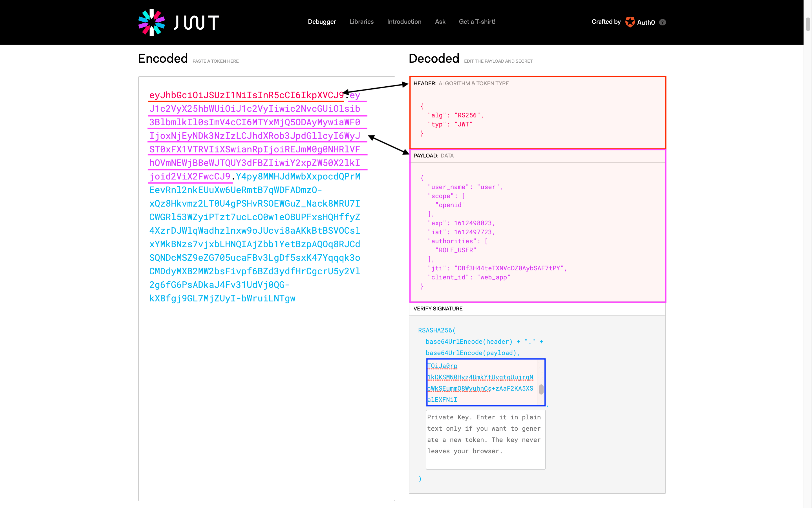Click the iat value 1612497723
The height and width of the screenshot is (508, 812).
(x=473, y=232)
